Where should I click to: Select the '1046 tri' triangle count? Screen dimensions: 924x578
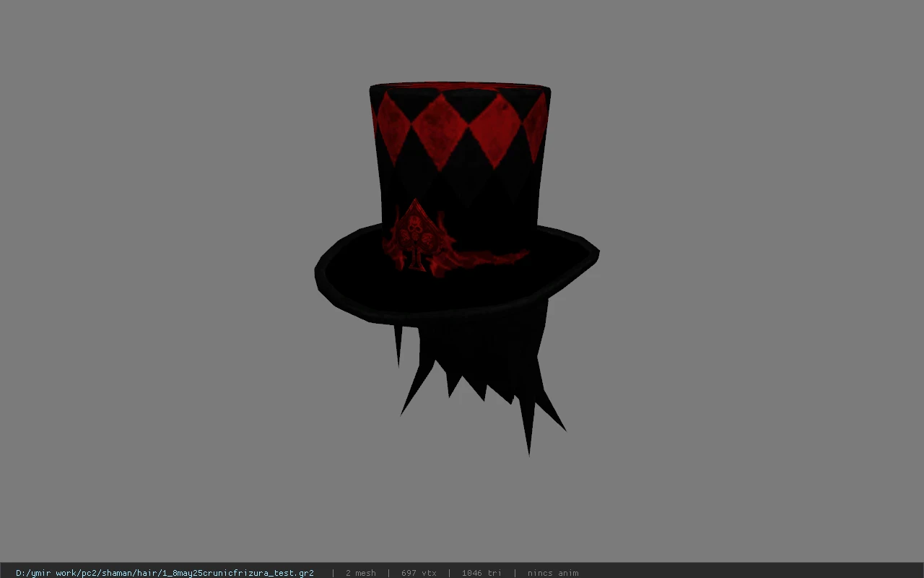tap(481, 573)
